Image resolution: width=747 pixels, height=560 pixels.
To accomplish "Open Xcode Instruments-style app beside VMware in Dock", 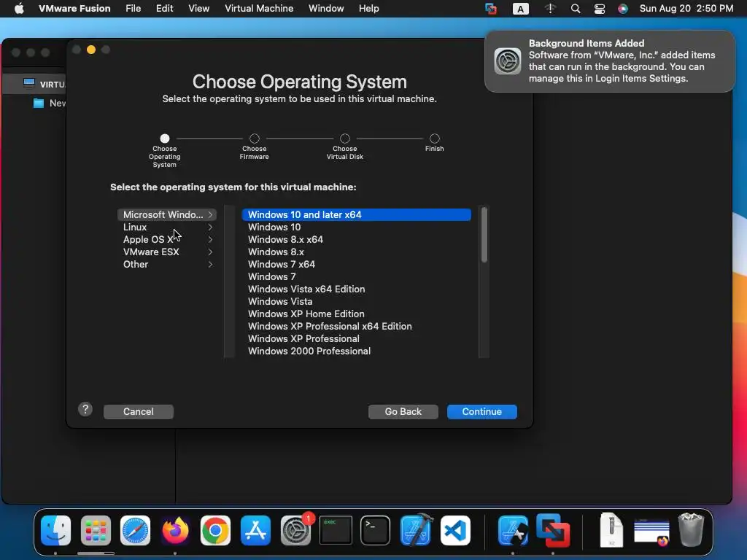I will 513,530.
